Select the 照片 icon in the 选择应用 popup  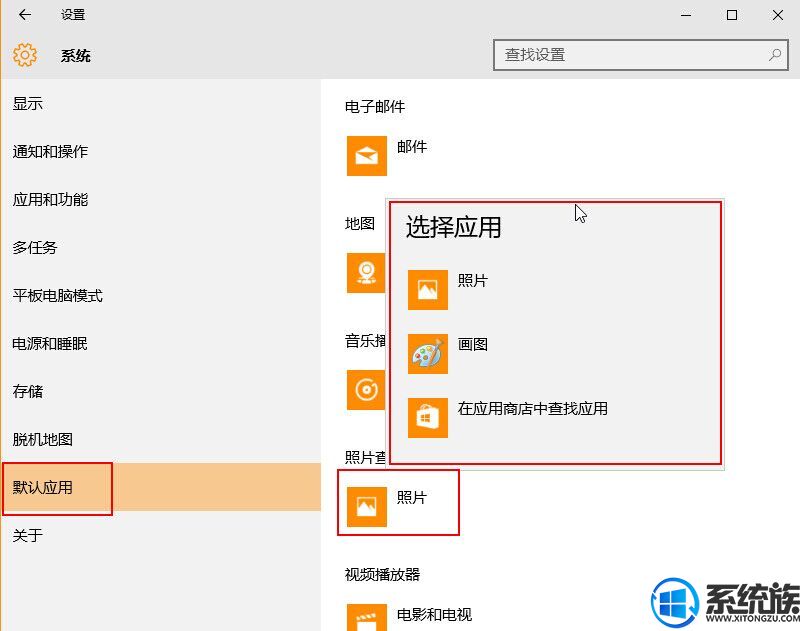(x=428, y=290)
